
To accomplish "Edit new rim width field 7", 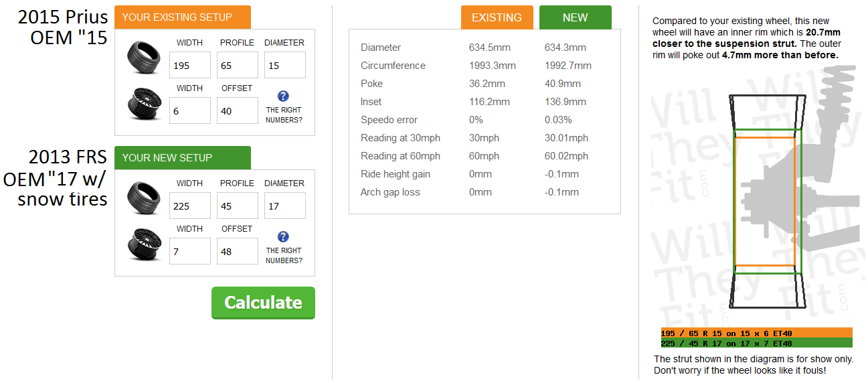I will click(190, 251).
